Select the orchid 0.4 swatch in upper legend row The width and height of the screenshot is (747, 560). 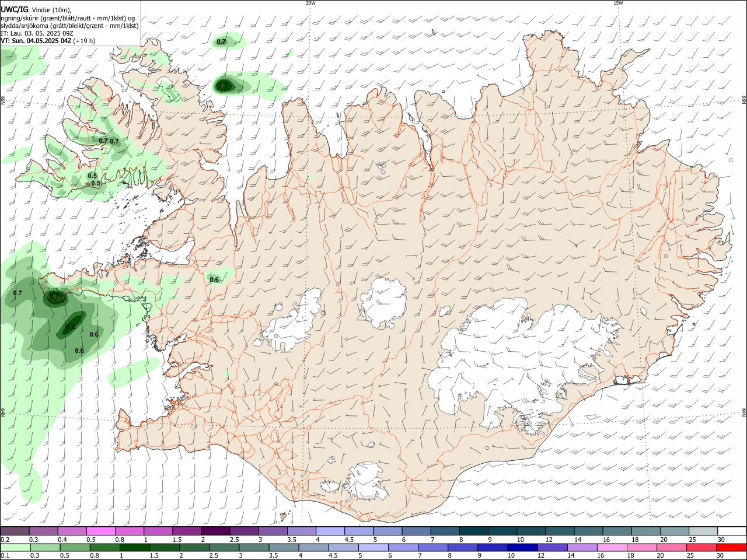click(72, 531)
